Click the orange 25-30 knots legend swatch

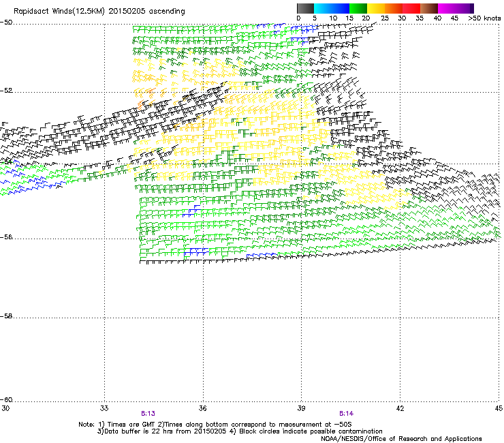point(394,8)
